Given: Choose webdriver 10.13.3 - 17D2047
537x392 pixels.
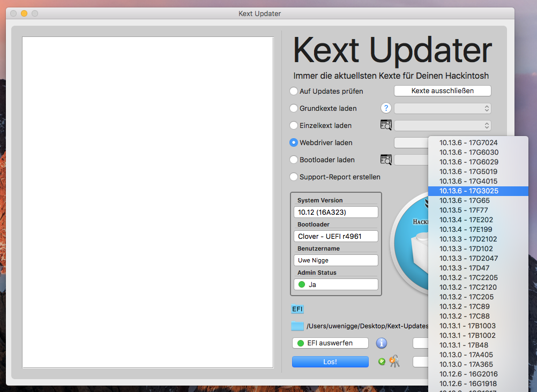Looking at the screenshot, I should coord(478,259).
